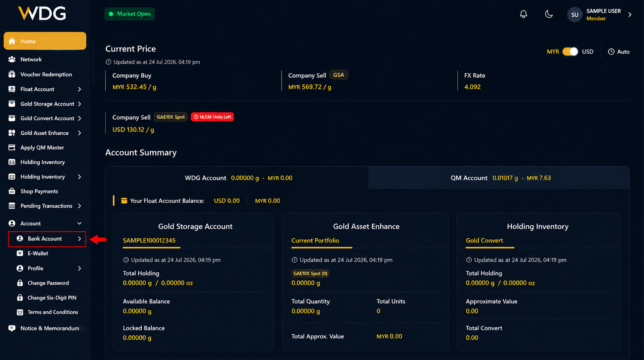644x360 pixels.
Task: Click the float balance wallet icon
Action: tap(124, 201)
